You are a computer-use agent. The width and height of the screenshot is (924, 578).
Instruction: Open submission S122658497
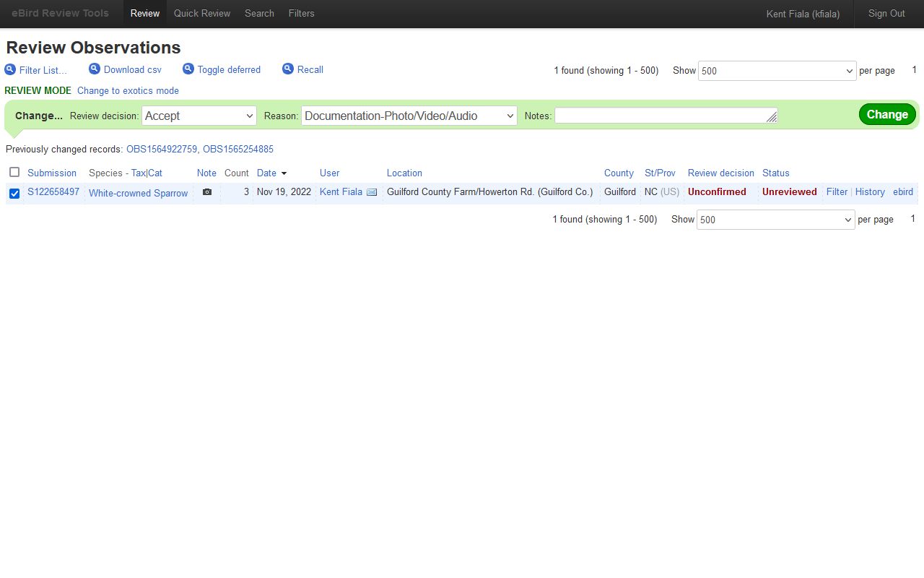tap(53, 192)
